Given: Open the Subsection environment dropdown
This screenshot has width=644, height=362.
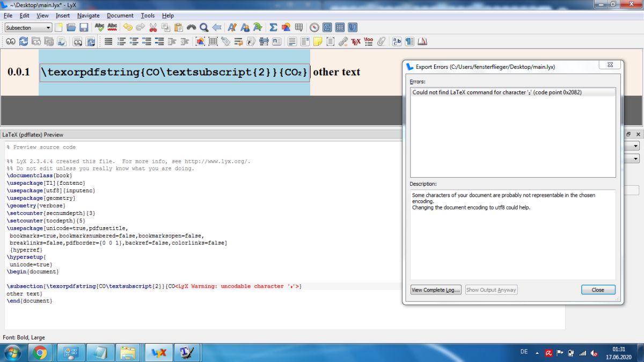Looking at the screenshot, I should click(28, 27).
